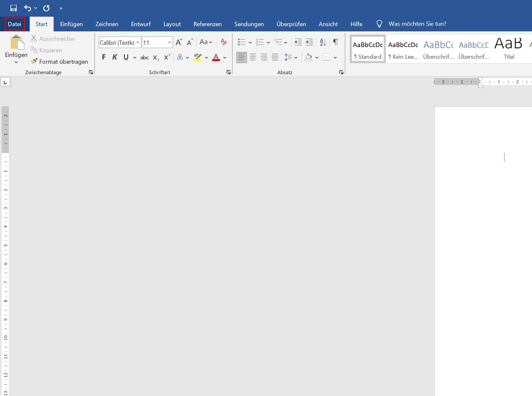Open the font size dropdown arrow
Image resolution: width=532 pixels, height=396 pixels.
click(169, 42)
